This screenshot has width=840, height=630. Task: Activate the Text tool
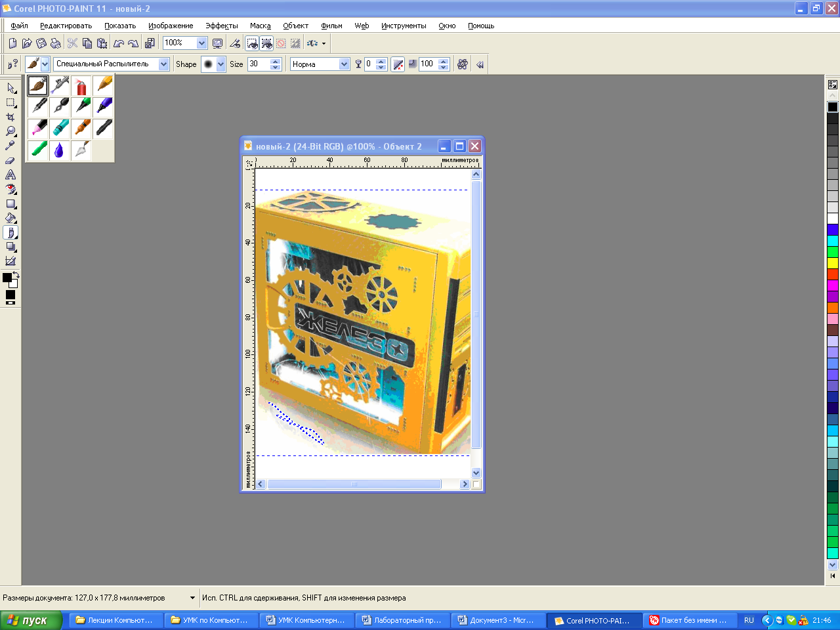pyautogui.click(x=10, y=175)
